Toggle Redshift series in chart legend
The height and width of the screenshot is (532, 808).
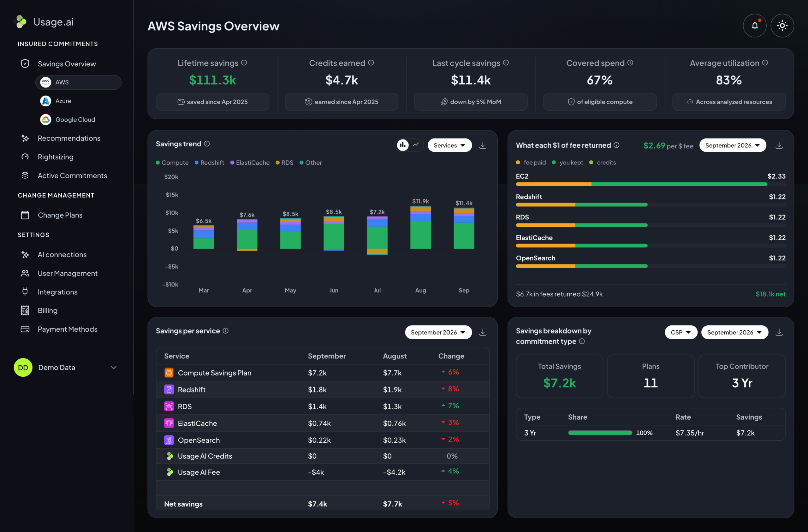point(209,163)
